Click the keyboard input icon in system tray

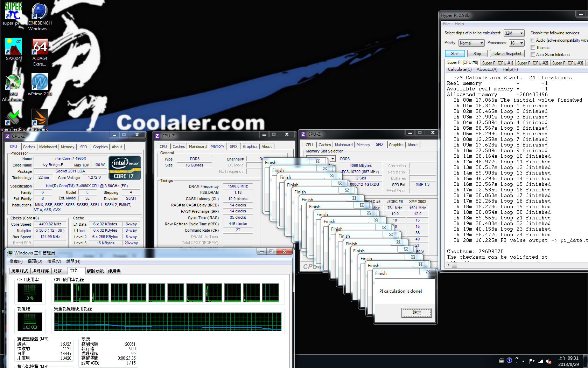(x=501, y=361)
